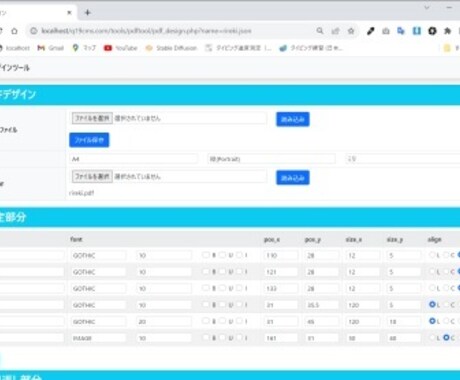Toggle the I checkbox in pos_x 133 row
This screenshot has width=460, height=380.
click(239, 288)
